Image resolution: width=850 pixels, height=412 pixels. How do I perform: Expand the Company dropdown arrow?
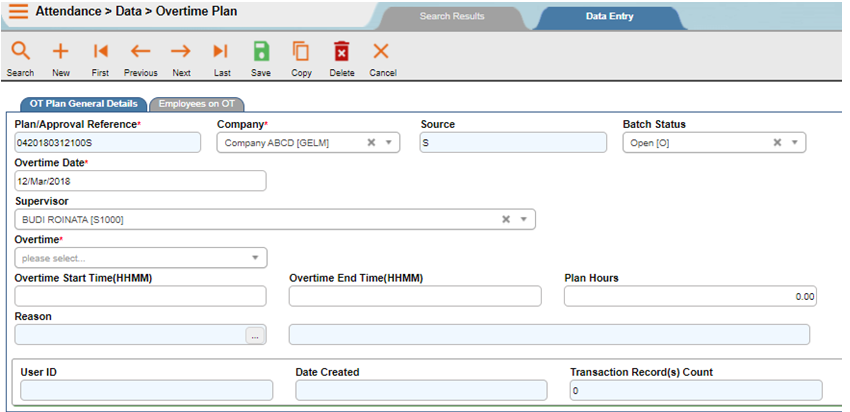389,143
